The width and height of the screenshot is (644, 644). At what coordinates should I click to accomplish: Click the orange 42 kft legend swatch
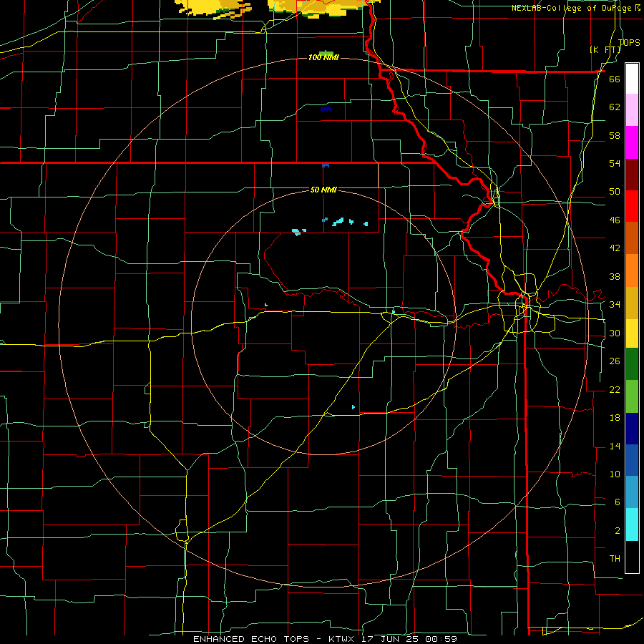(632, 270)
